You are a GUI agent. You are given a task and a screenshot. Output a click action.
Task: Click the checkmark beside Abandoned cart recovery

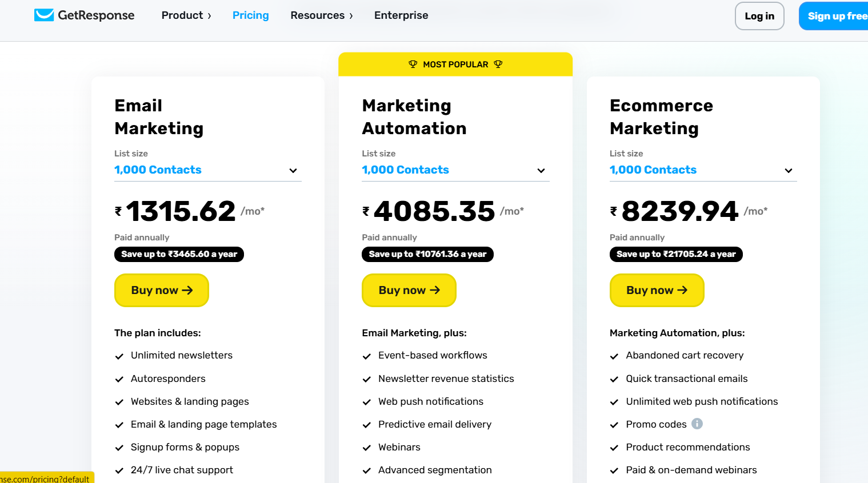pyautogui.click(x=614, y=356)
